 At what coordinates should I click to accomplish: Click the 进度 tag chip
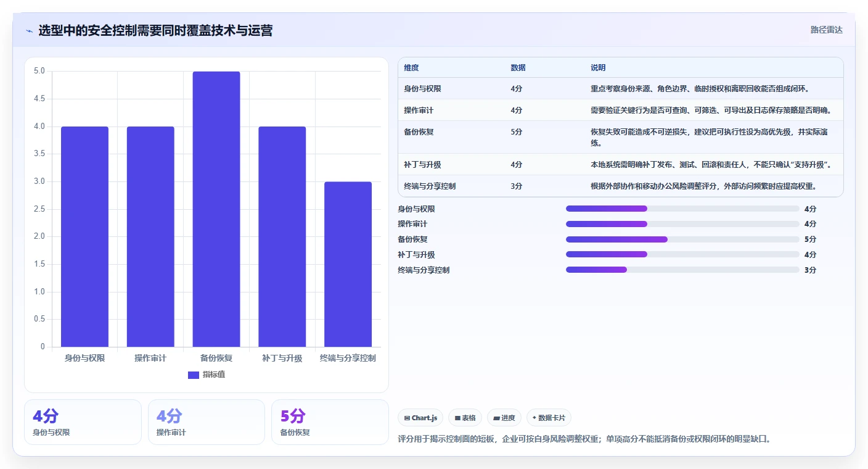pyautogui.click(x=504, y=418)
